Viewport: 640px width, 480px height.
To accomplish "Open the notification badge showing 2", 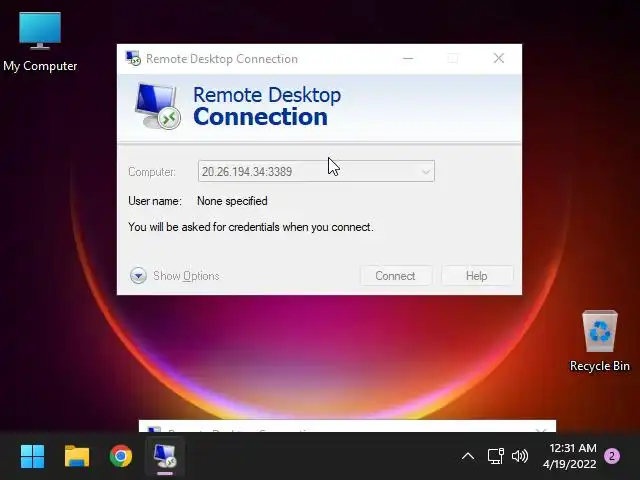I will [611, 456].
